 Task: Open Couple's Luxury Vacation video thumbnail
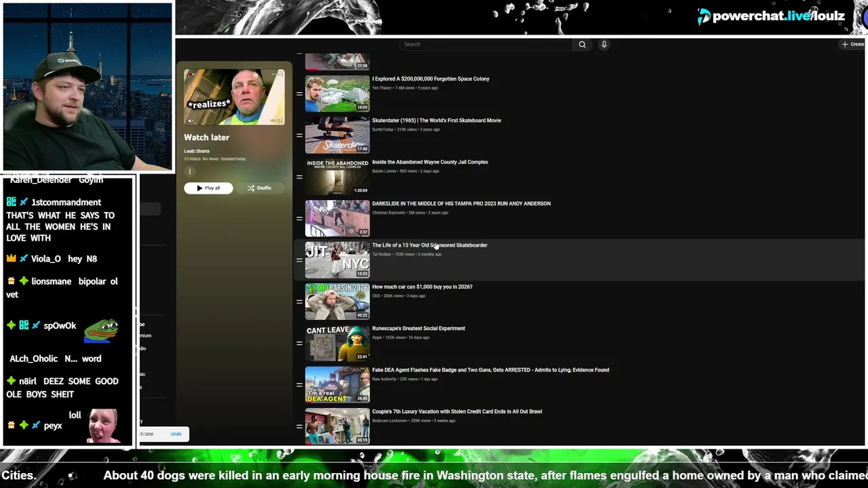(337, 426)
